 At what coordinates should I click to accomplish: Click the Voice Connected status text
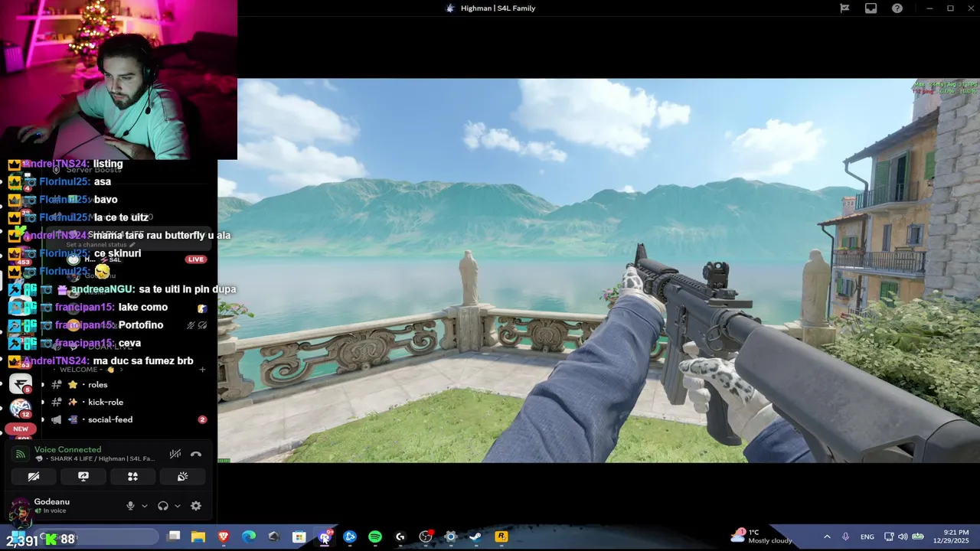tap(67, 449)
